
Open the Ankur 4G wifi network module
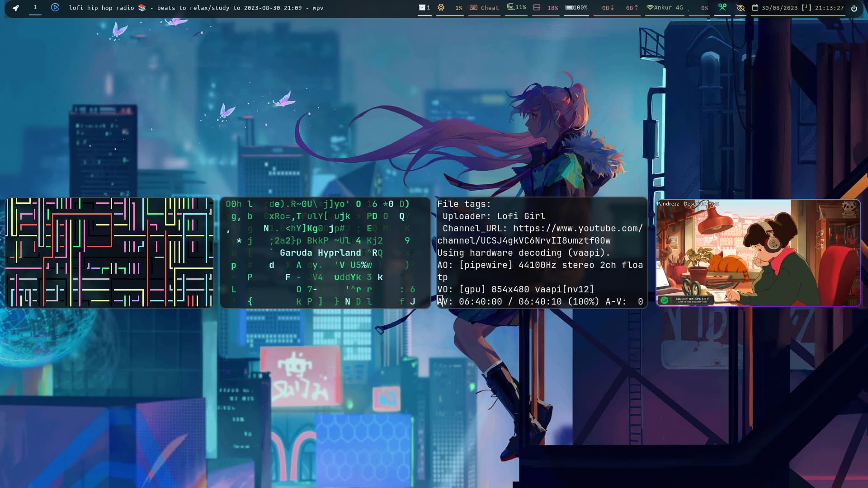point(665,8)
